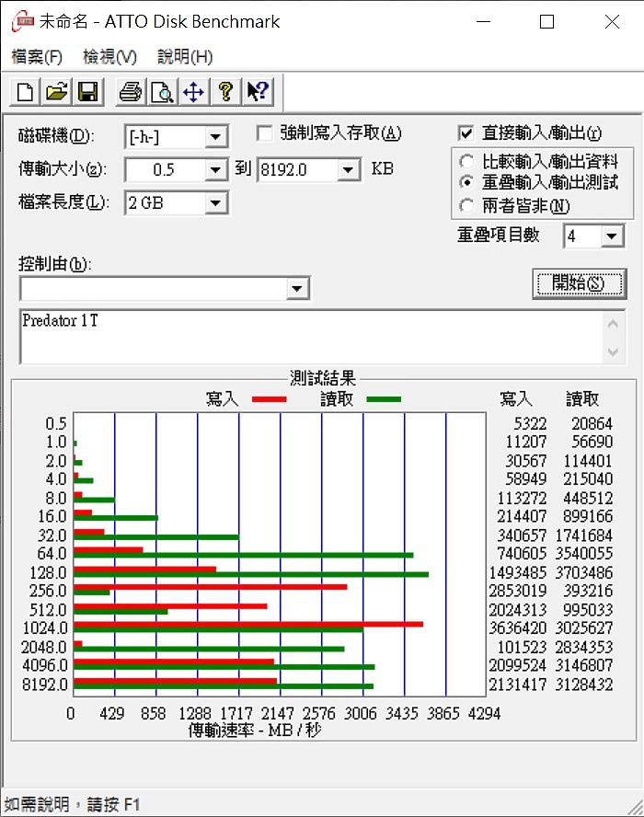Click the write value 2853019
The image size is (644, 817).
coord(517,591)
